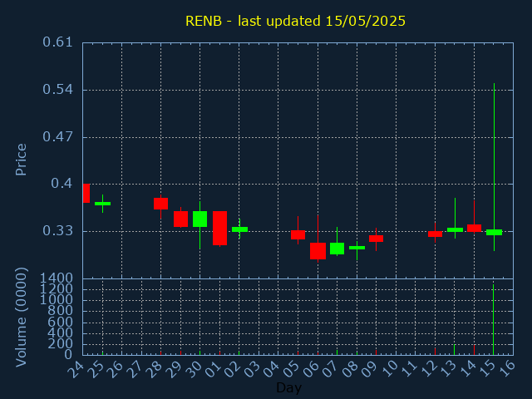
Task: Select the red candlestick for day 12
Action: [x=435, y=234]
